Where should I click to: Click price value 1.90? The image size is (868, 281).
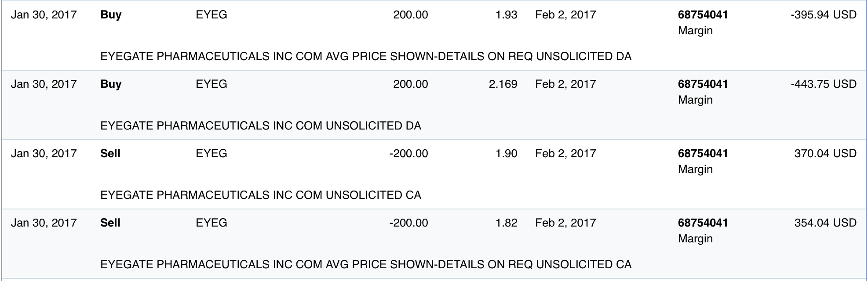[x=506, y=154]
